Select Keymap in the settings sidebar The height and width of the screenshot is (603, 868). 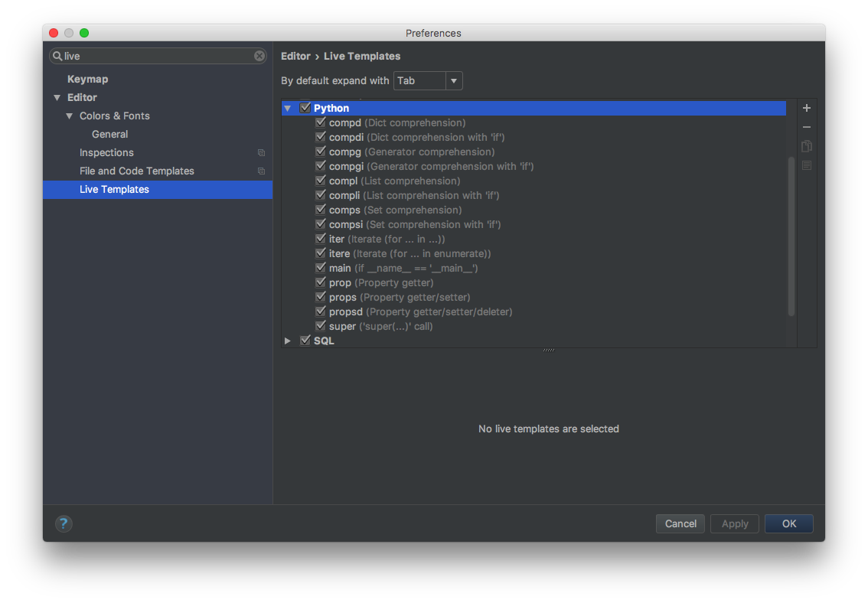[87, 80]
